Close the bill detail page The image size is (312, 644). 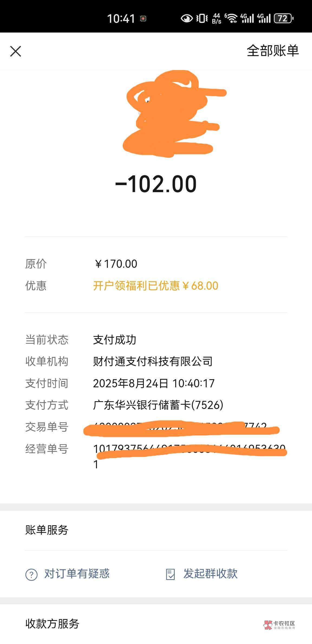click(15, 51)
